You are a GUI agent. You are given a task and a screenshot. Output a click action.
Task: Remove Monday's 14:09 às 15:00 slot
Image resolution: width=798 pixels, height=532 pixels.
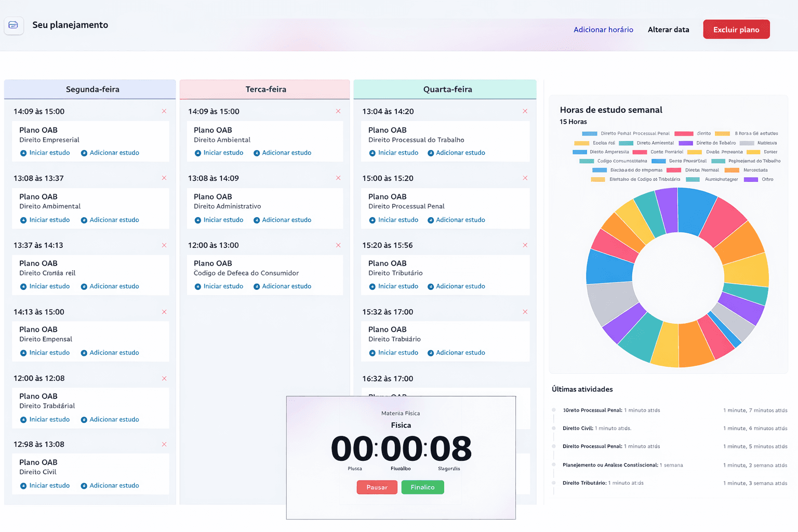coord(164,111)
